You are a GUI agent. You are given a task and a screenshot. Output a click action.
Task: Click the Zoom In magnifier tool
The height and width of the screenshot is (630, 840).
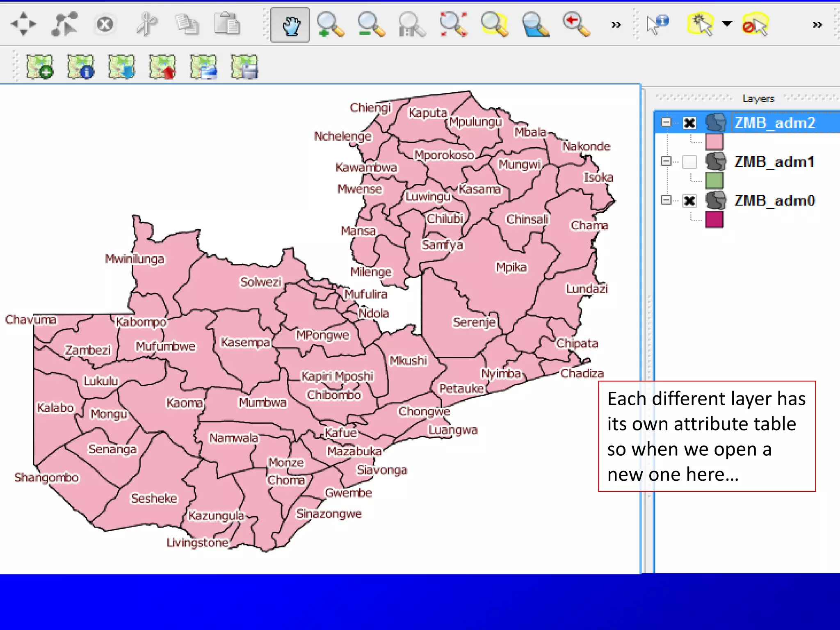point(330,25)
